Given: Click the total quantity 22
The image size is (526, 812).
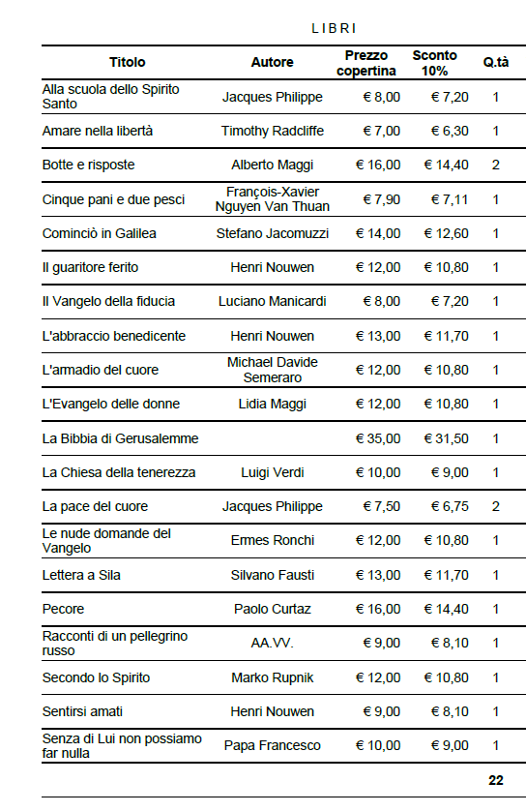Looking at the screenshot, I should 495,780.
